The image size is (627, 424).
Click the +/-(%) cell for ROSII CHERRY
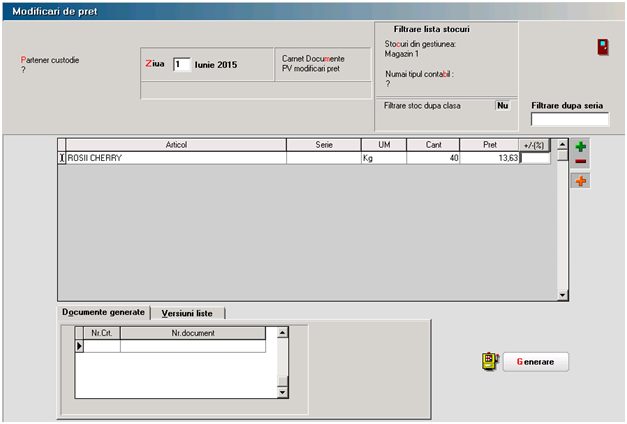(534, 158)
